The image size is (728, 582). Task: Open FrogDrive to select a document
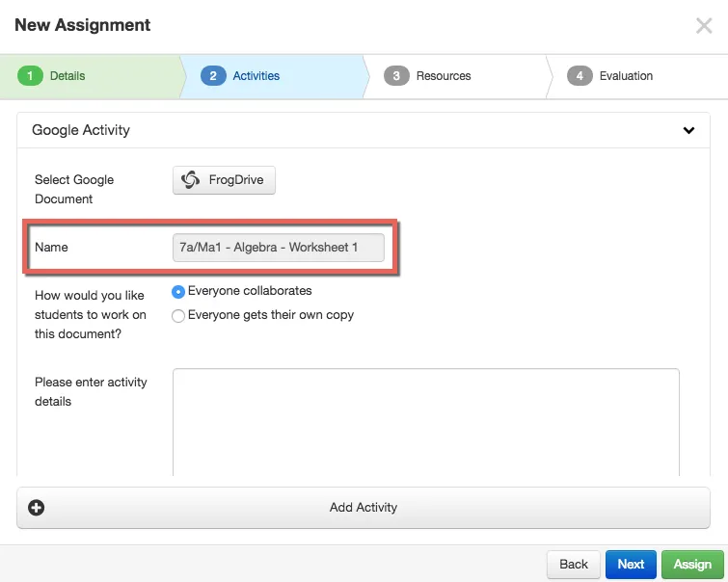point(224,180)
